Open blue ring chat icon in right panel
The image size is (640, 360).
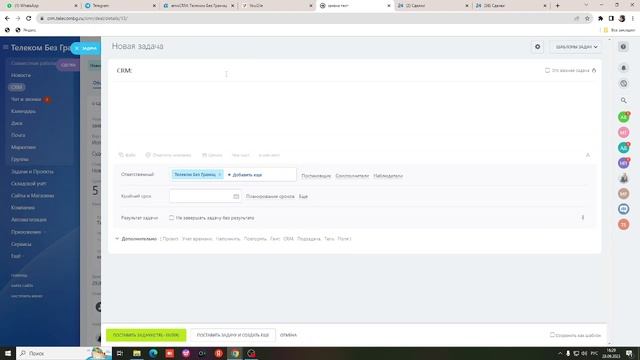coord(623,209)
